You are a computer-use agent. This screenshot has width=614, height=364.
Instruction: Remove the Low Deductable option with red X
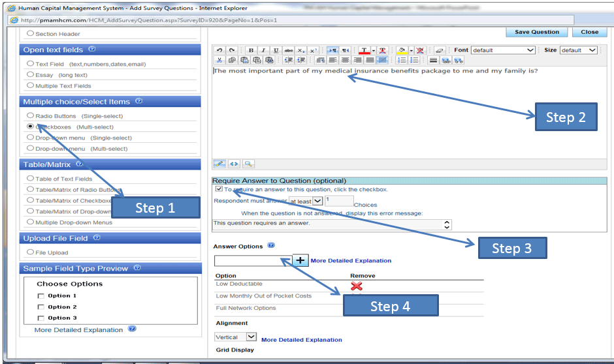(x=356, y=286)
